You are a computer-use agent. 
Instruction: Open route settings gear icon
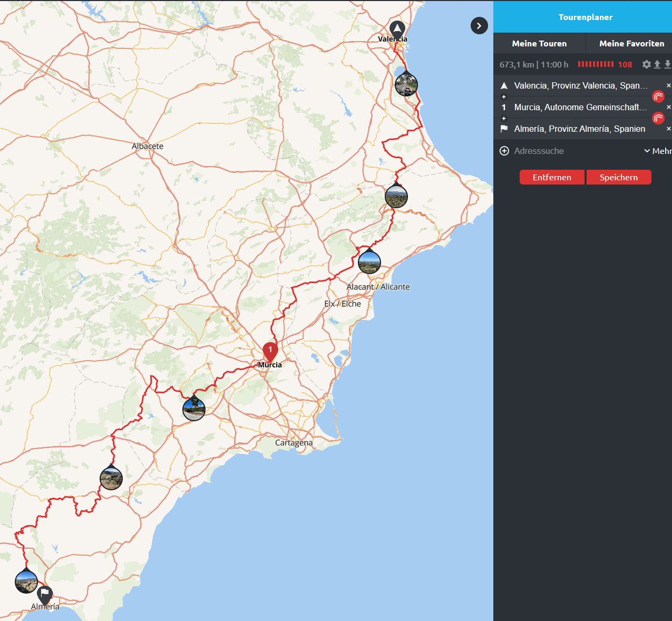point(647,64)
